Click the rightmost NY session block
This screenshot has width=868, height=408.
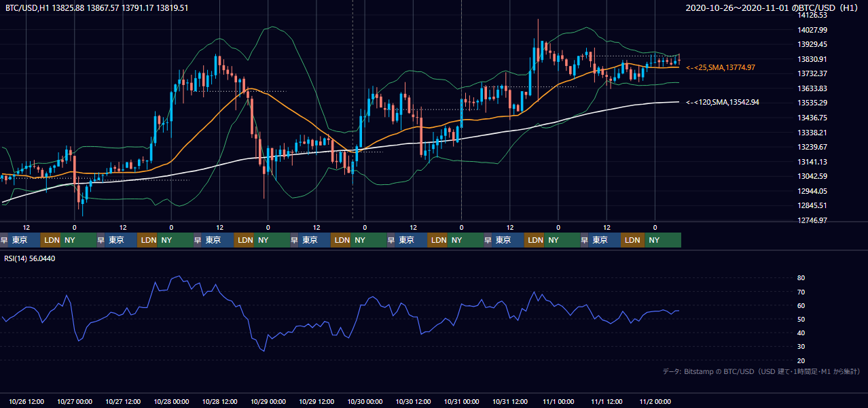click(662, 240)
